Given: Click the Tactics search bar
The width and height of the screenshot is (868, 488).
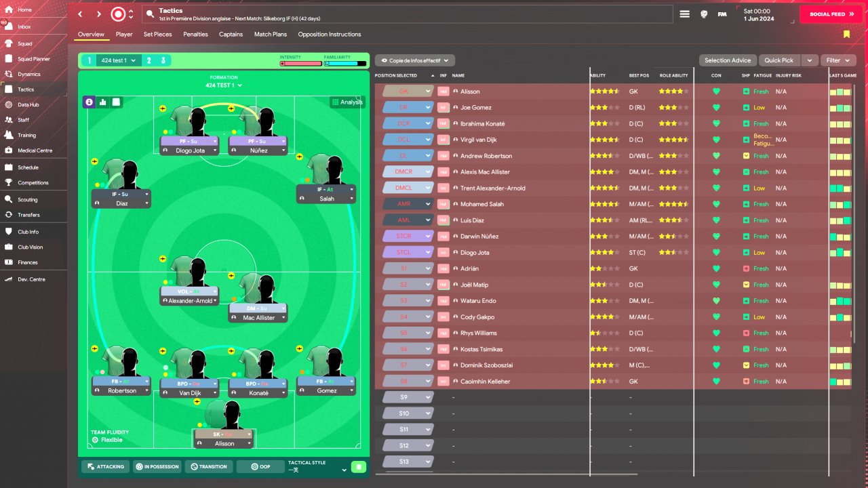Looking at the screenshot, I should tap(408, 14).
